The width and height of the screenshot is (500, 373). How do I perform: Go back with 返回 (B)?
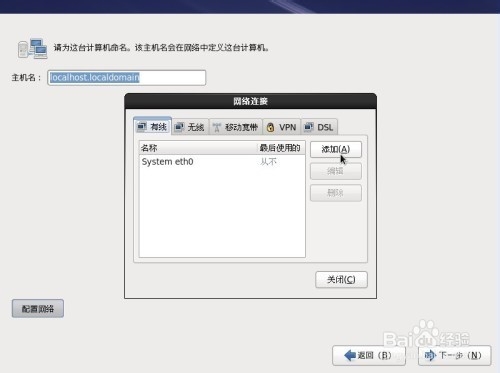(369, 355)
